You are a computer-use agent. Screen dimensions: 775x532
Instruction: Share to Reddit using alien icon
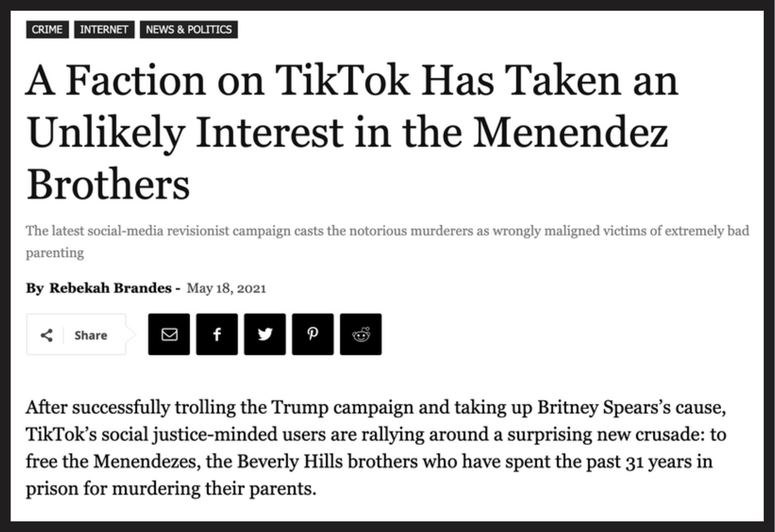[361, 334]
